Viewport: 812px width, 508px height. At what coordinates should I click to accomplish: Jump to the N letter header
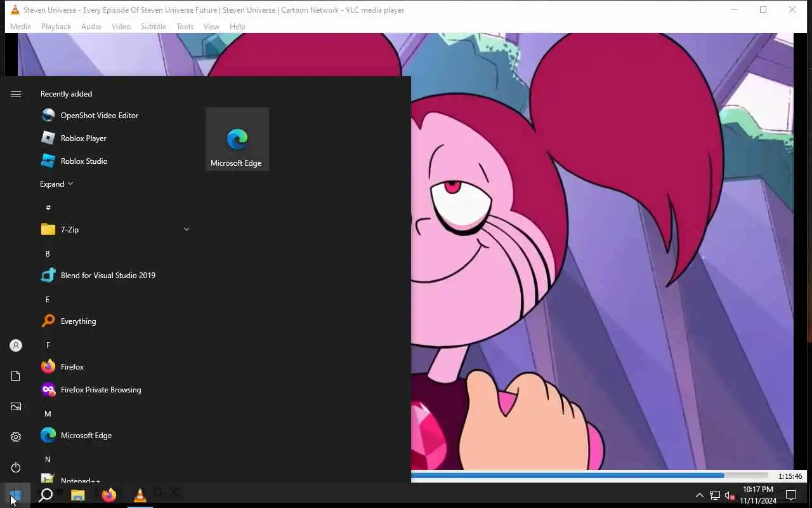click(x=48, y=459)
